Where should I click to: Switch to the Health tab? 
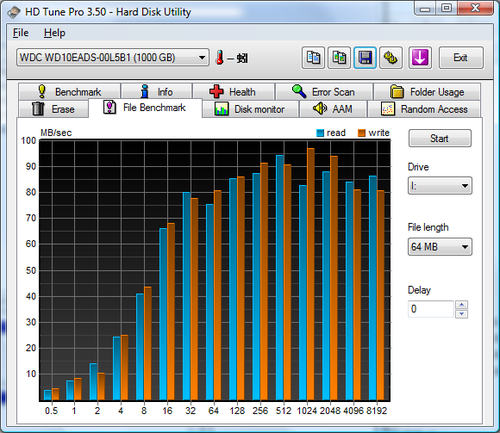pyautogui.click(x=234, y=91)
